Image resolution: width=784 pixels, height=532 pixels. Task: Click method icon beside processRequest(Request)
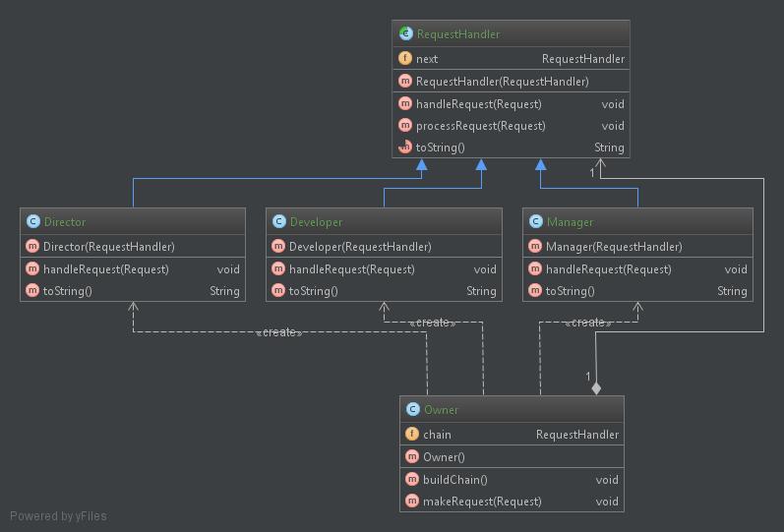(405, 125)
